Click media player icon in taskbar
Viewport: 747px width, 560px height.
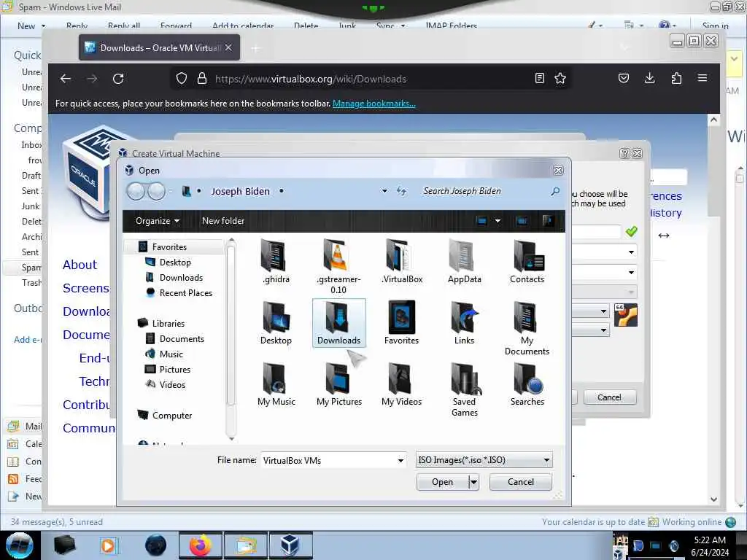click(109, 545)
